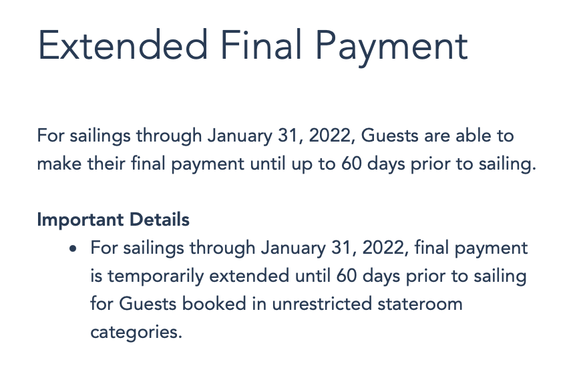Click the text "make their final payment"
The width and height of the screenshot is (567, 392).
click(141, 164)
